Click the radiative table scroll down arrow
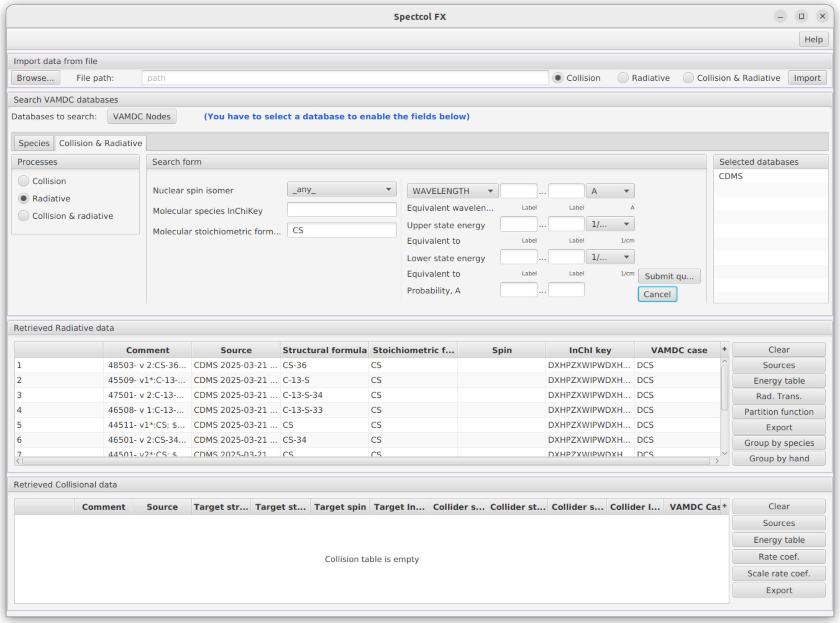The height and width of the screenshot is (623, 840). tap(724, 453)
